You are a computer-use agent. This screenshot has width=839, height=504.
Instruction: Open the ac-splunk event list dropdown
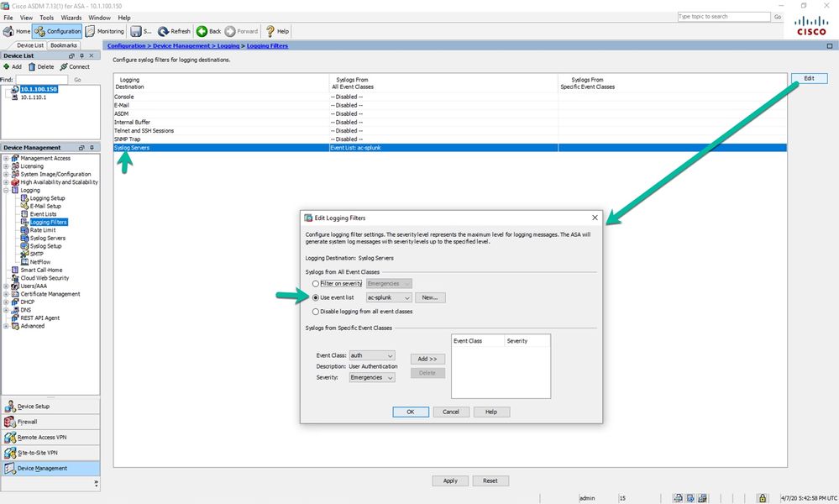click(x=389, y=297)
